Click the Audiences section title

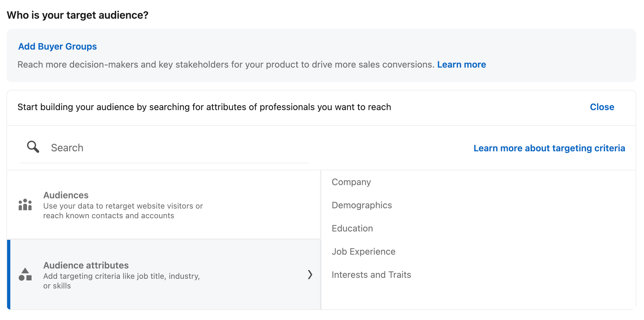[x=66, y=195]
